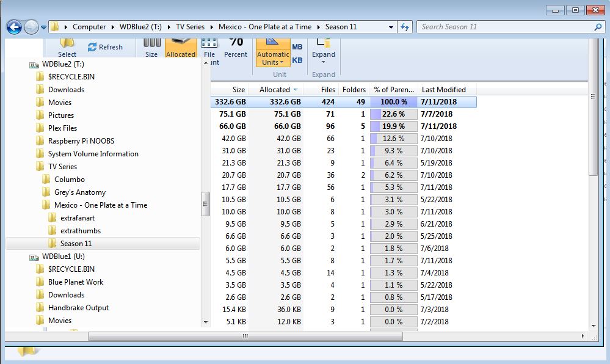Click the File Count view icon
This screenshot has width=610, height=364.
point(209,48)
